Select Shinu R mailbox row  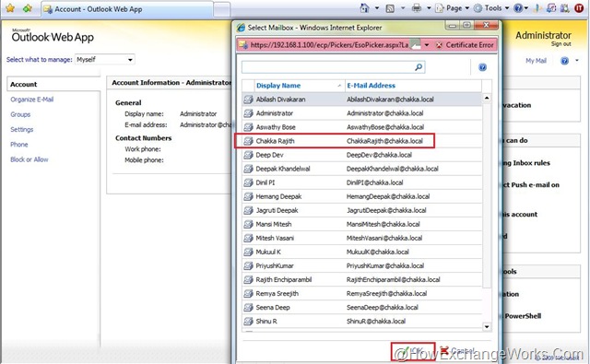(361, 322)
